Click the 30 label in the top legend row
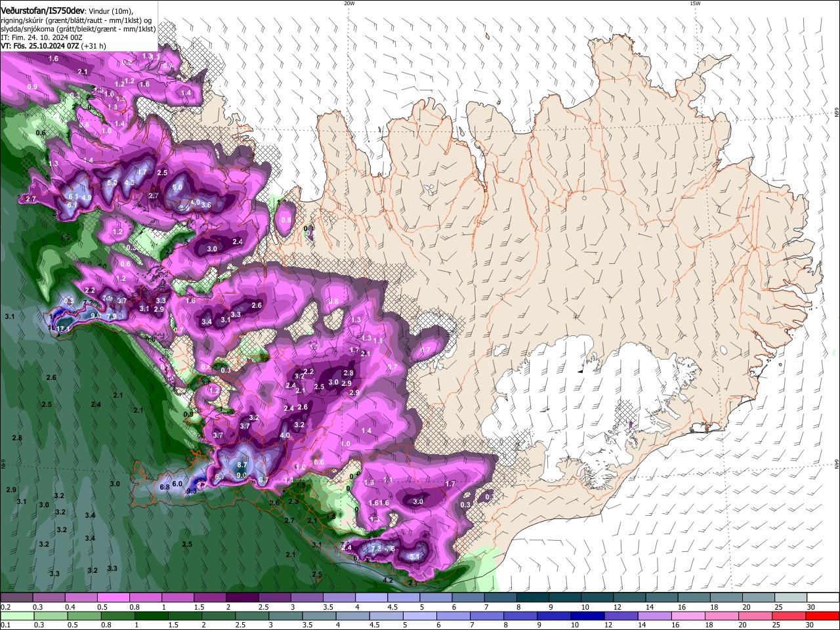The image size is (840, 630). (810, 607)
